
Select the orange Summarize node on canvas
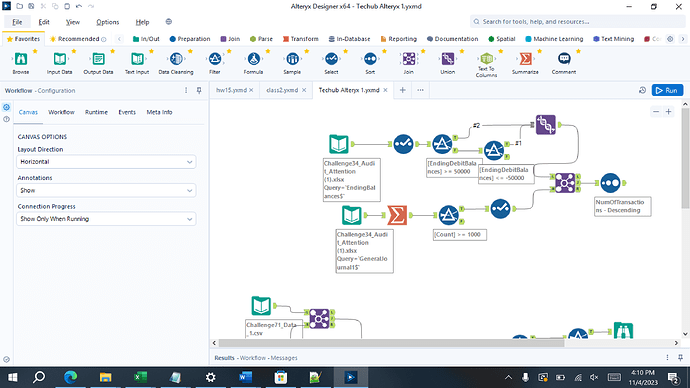pos(397,215)
